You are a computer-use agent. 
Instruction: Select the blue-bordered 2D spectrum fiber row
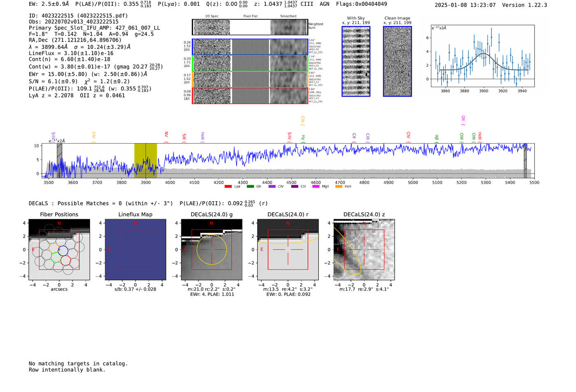click(250, 47)
